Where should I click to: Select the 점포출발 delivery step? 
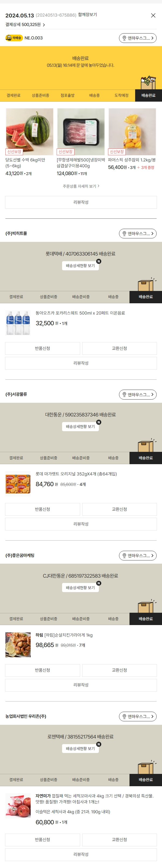coord(67,96)
